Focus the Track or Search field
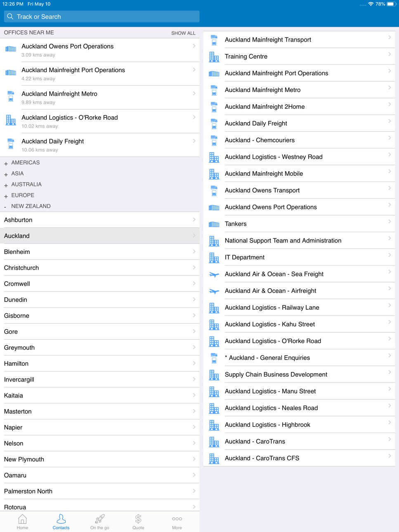The image size is (399, 532). (102, 16)
